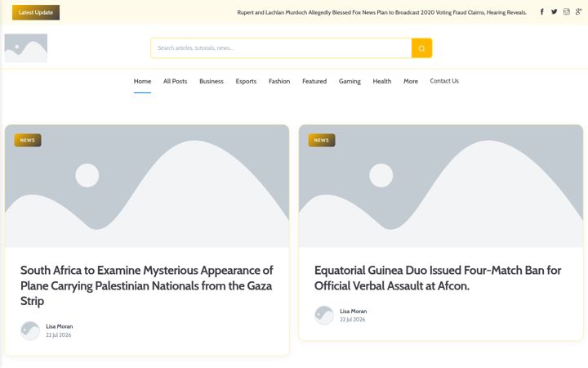The height and width of the screenshot is (368, 588).
Task: Click date 22 Jul 2026 under South Africa article
Action: [59, 335]
